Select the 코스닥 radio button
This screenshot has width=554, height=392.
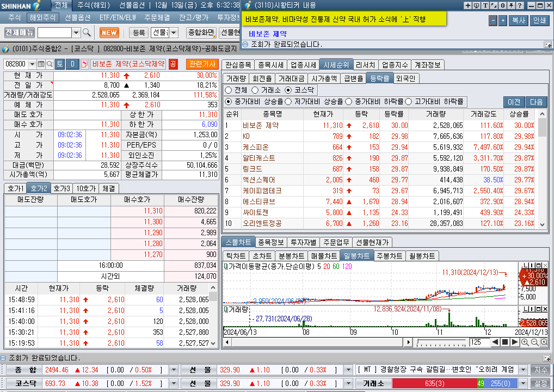288,90
